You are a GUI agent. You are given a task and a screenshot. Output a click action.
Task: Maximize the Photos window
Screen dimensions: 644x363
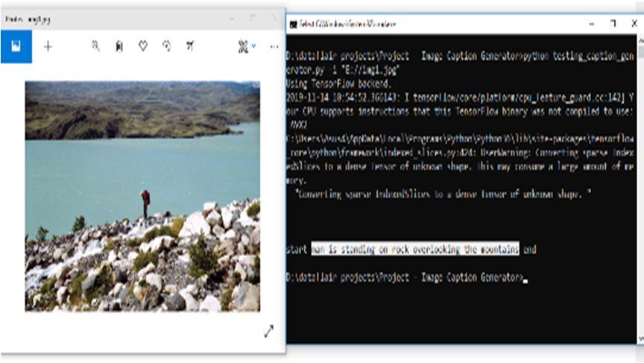tap(253, 19)
